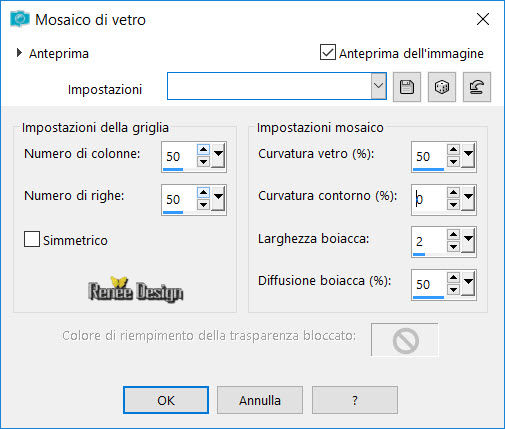Click the reset to default arrow icon
Image resolution: width=505 pixels, height=429 pixels.
[x=477, y=87]
